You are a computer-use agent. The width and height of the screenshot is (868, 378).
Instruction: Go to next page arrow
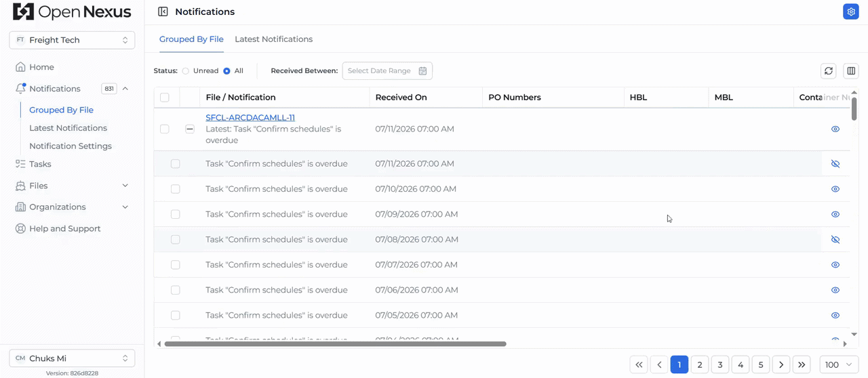point(781,364)
